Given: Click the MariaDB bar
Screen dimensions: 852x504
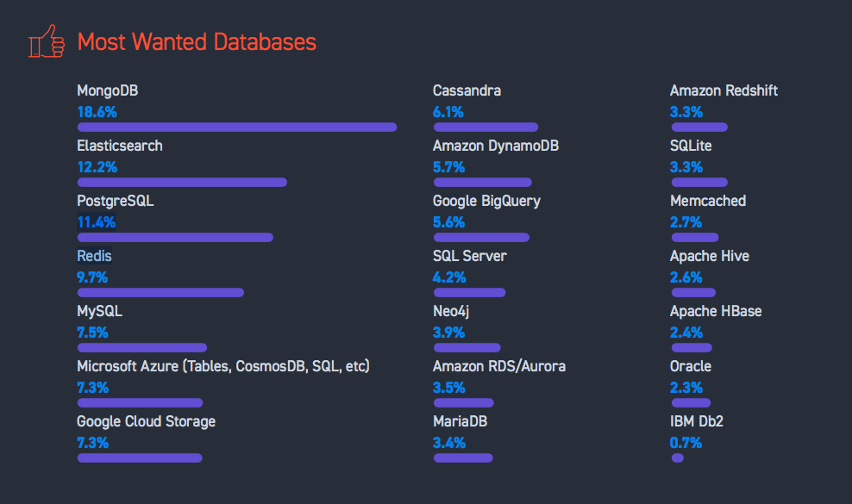Looking at the screenshot, I should [x=463, y=458].
